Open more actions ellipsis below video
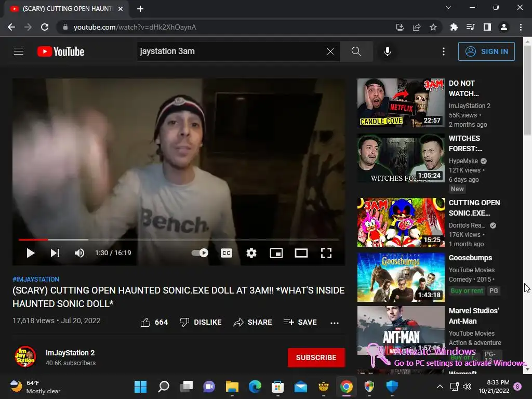 (335, 323)
